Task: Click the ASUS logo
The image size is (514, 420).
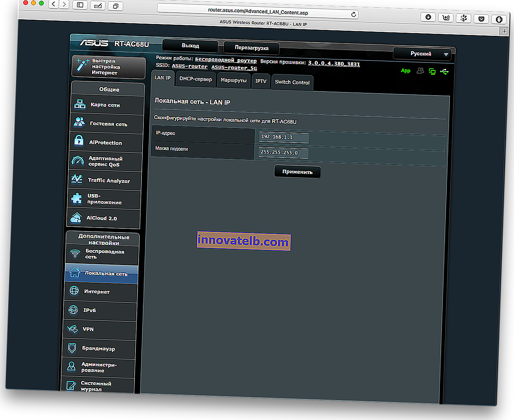Action: (94, 43)
